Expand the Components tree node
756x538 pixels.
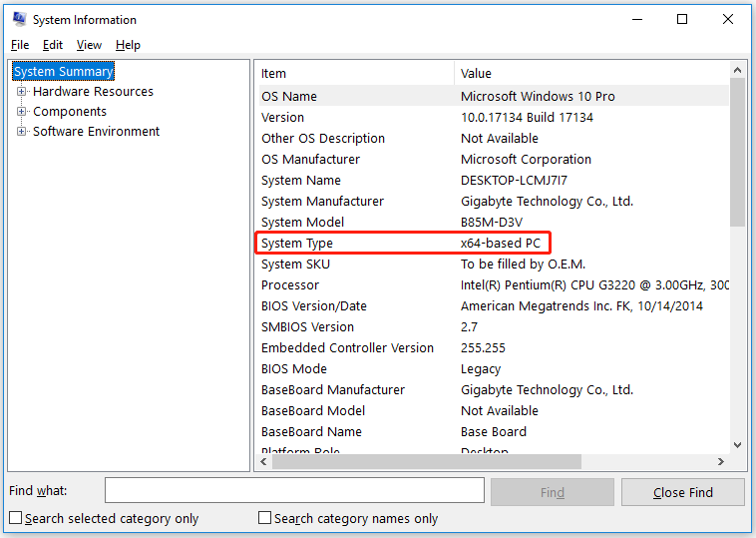point(22,112)
